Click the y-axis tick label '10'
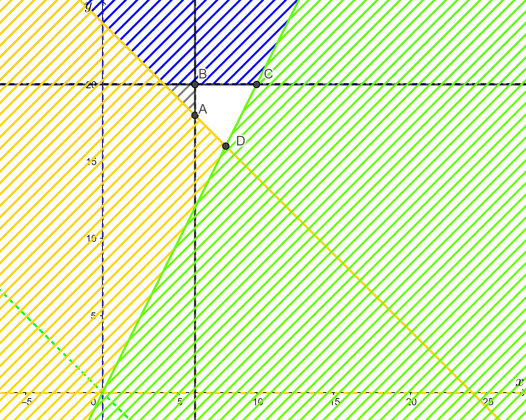 pyautogui.click(x=91, y=239)
